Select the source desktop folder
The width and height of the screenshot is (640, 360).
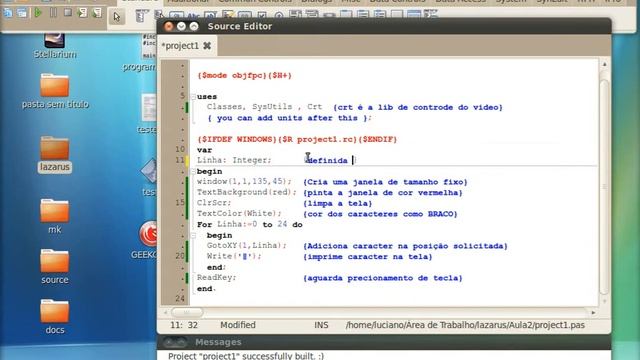[x=55, y=267]
